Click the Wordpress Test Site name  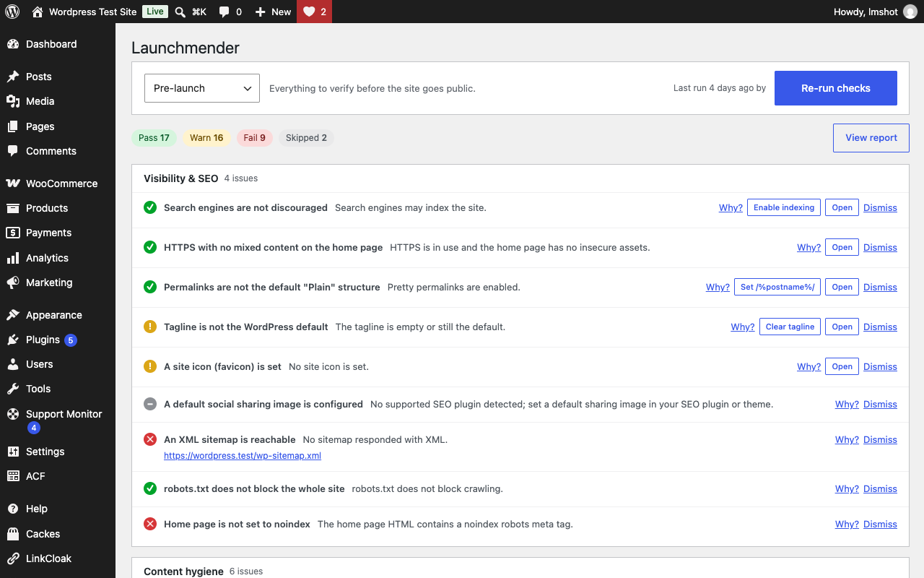(92, 12)
